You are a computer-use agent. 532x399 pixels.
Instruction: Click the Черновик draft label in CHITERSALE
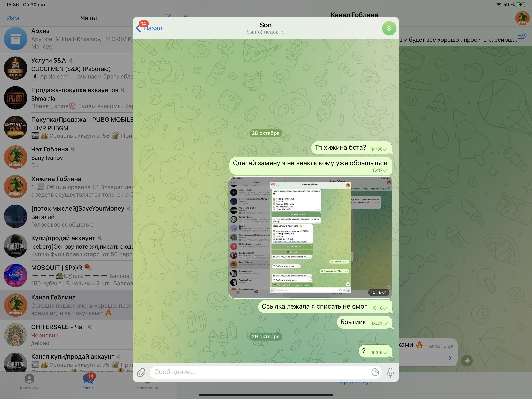coord(45,335)
